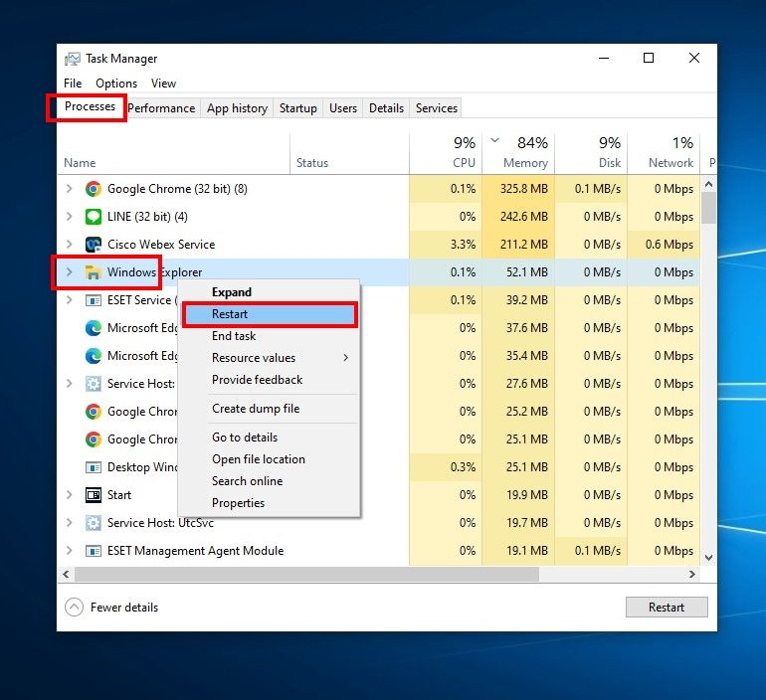Click the Desktop Window Manager icon
The image size is (766, 700).
pos(94,467)
